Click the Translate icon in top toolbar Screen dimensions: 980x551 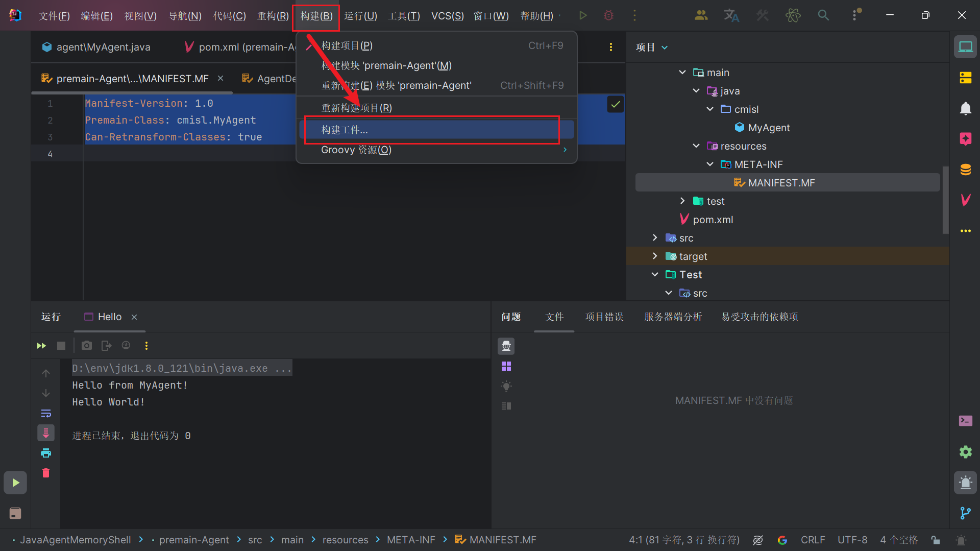point(731,15)
